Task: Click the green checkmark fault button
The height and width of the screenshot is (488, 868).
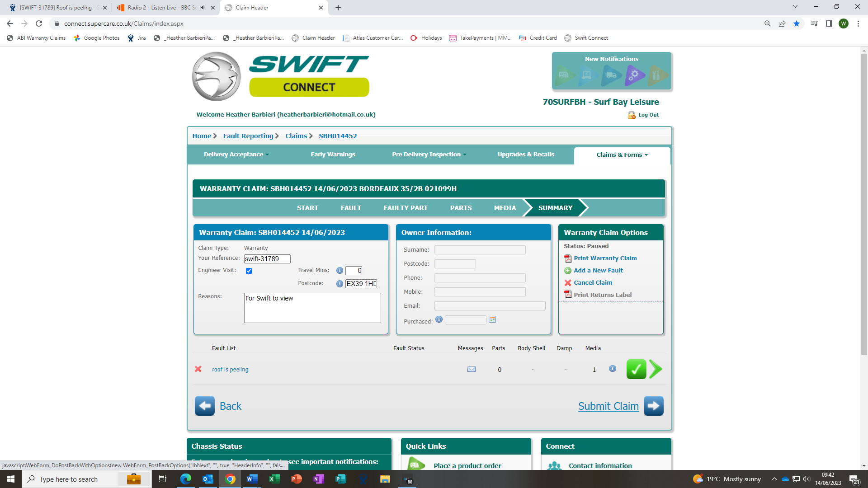Action: [x=636, y=369]
